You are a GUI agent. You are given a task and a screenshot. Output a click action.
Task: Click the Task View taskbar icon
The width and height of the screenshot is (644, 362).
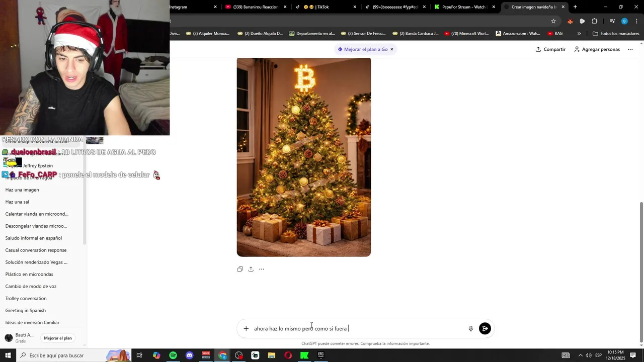tap(139, 355)
